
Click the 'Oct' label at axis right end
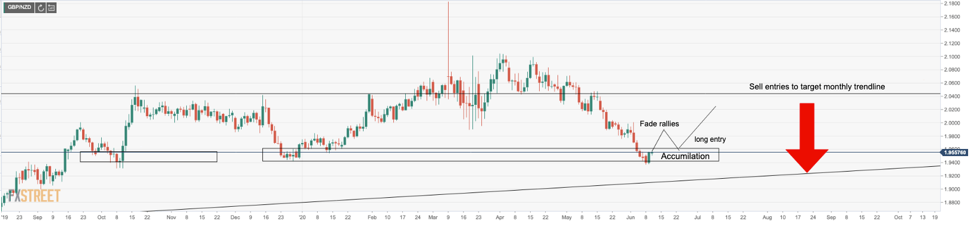coord(898,217)
